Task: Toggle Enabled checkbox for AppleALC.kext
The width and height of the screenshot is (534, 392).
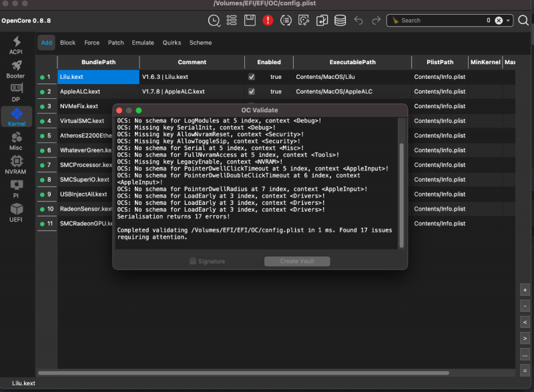Action: click(252, 91)
